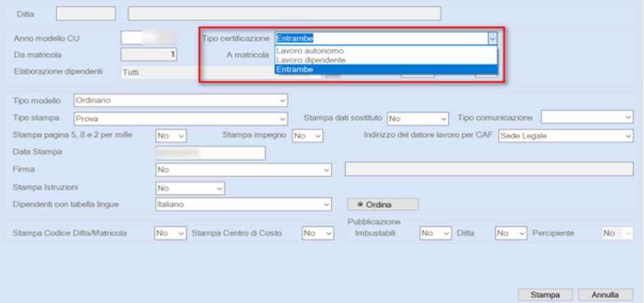644x303 pixels.
Task: Expand Stampa Codice Ditta/Matricola dropdown
Action: 170,233
